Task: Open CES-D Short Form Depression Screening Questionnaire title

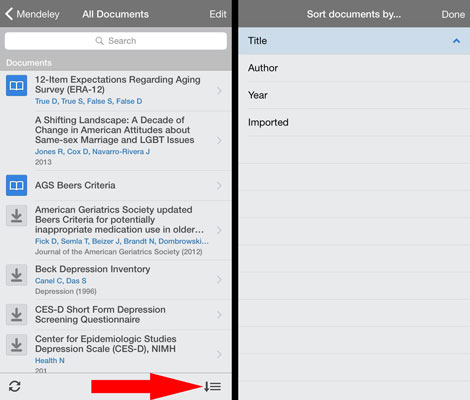Action: pos(100,315)
